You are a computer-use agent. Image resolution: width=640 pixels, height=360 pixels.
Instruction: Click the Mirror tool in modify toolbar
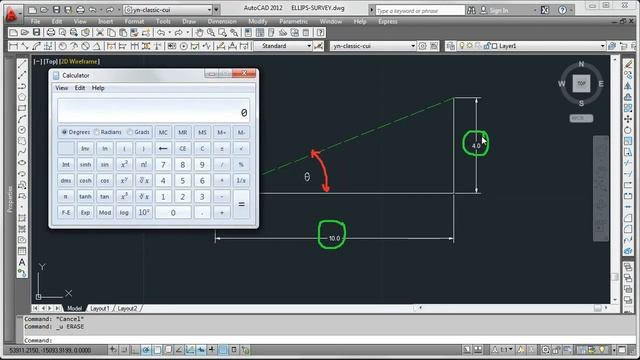(628, 86)
